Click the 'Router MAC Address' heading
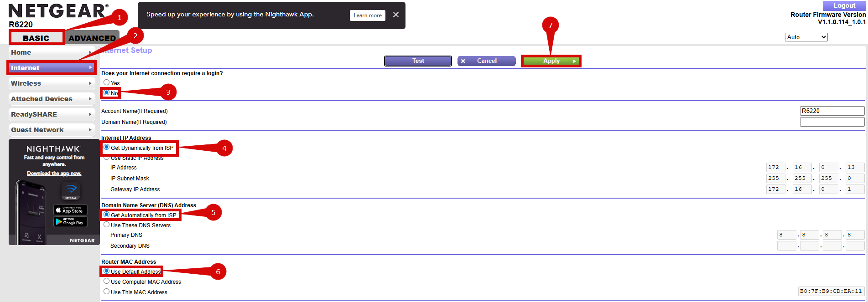868x302 pixels. click(129, 261)
